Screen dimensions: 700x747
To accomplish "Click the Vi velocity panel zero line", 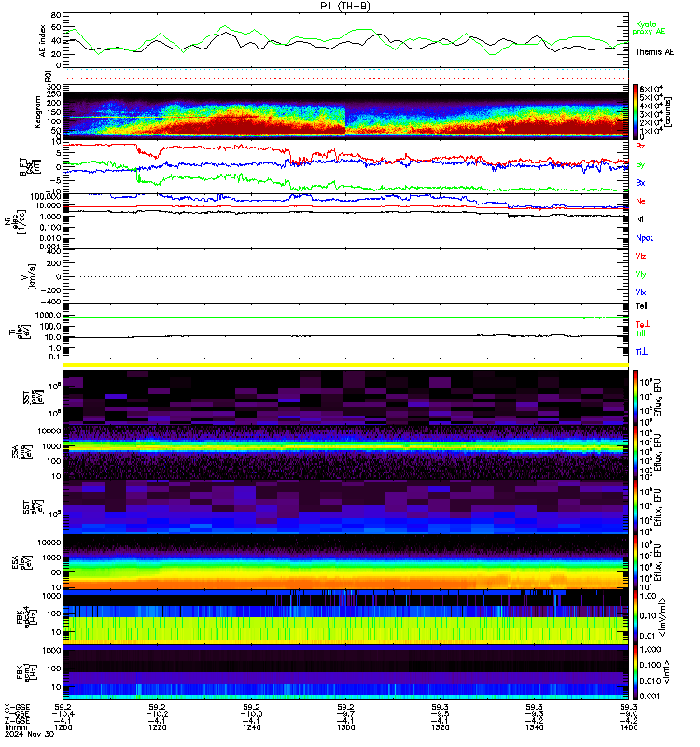I will click(345, 276).
